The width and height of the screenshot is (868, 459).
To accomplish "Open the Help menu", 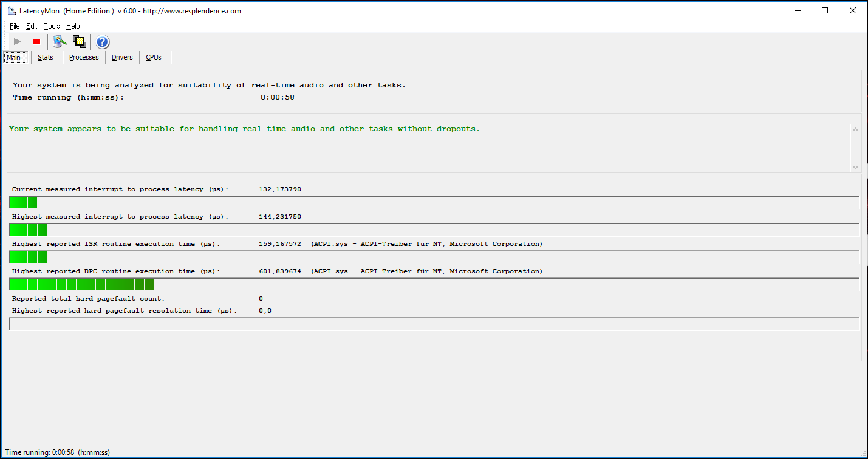I will [73, 26].
